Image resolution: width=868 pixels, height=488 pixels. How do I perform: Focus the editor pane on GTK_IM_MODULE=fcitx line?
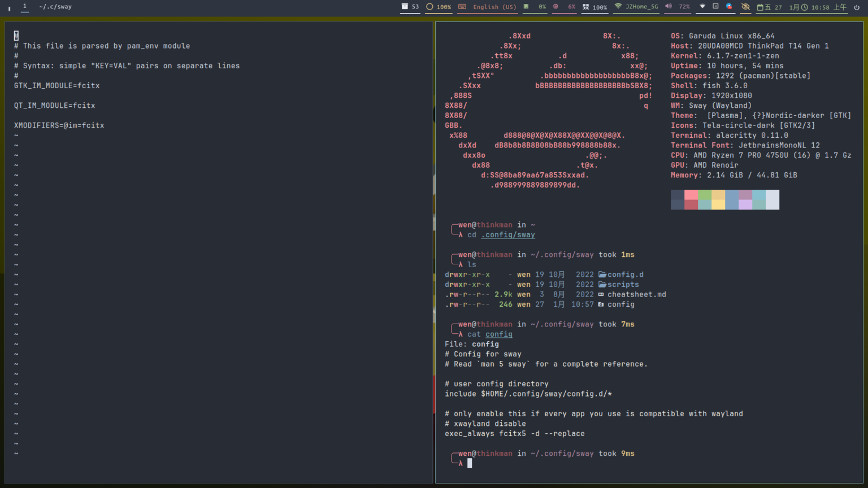point(57,86)
